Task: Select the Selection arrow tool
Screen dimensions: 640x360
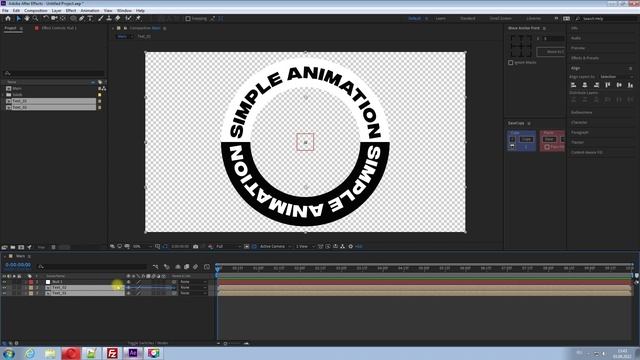Action: tap(18, 18)
